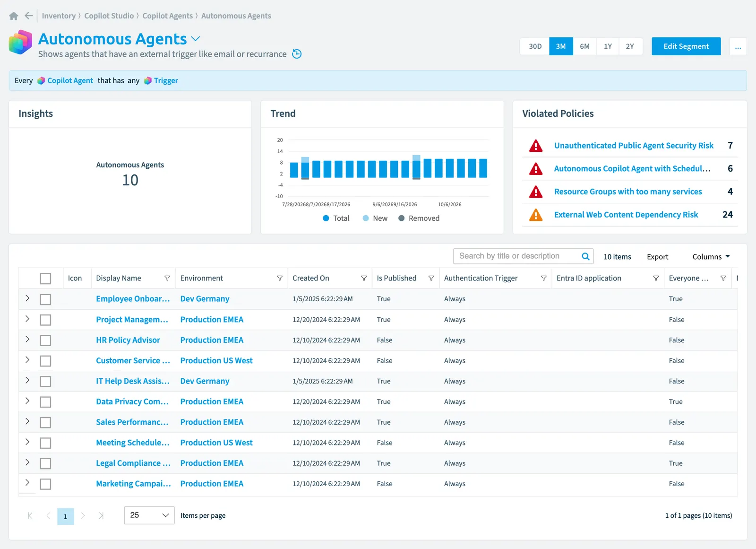Open the Authentication Trigger filter icon
The image size is (756, 549).
point(544,279)
